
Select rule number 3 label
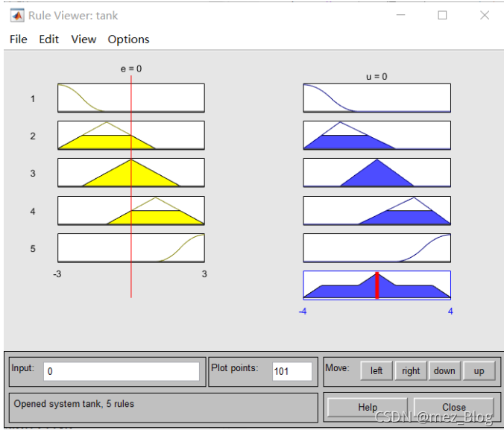[x=33, y=174]
